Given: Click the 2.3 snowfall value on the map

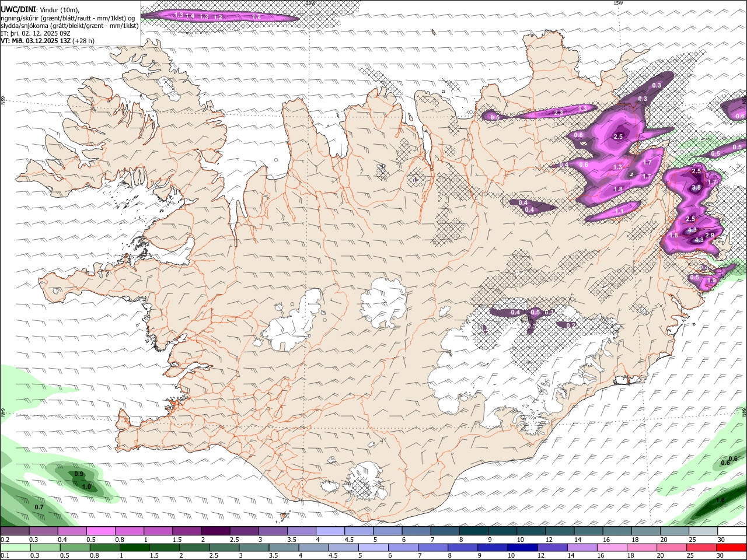Looking at the screenshot, I should (x=558, y=113).
